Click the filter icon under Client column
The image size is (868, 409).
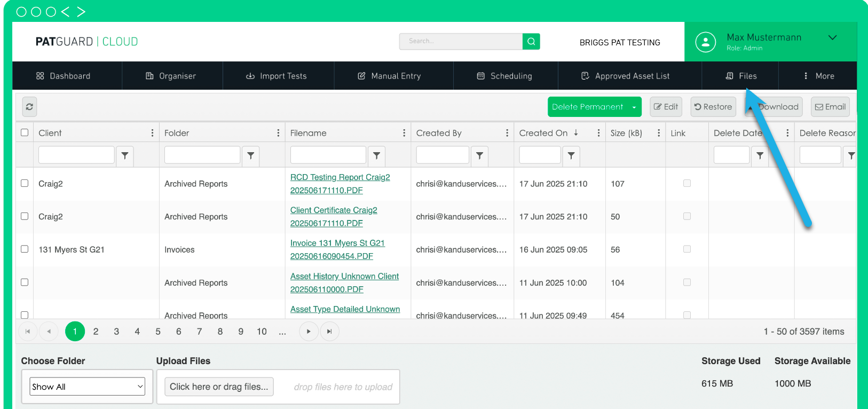tap(124, 155)
